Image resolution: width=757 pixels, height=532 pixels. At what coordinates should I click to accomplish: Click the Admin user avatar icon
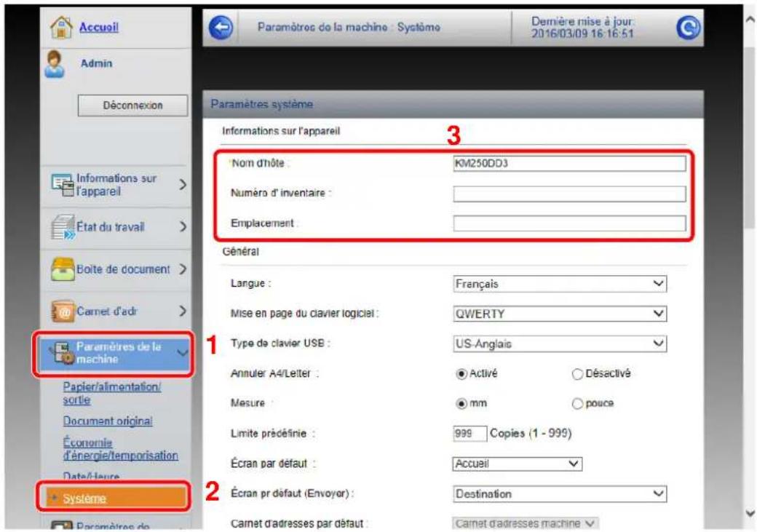(54, 64)
